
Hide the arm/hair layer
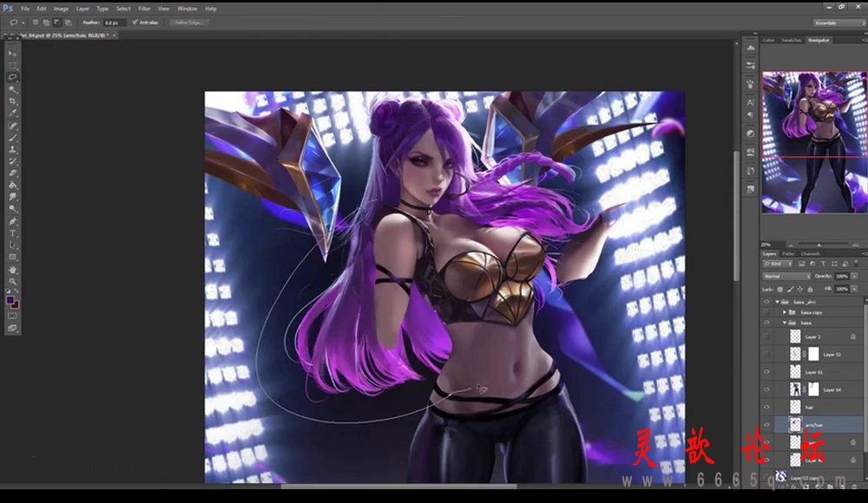(766, 425)
